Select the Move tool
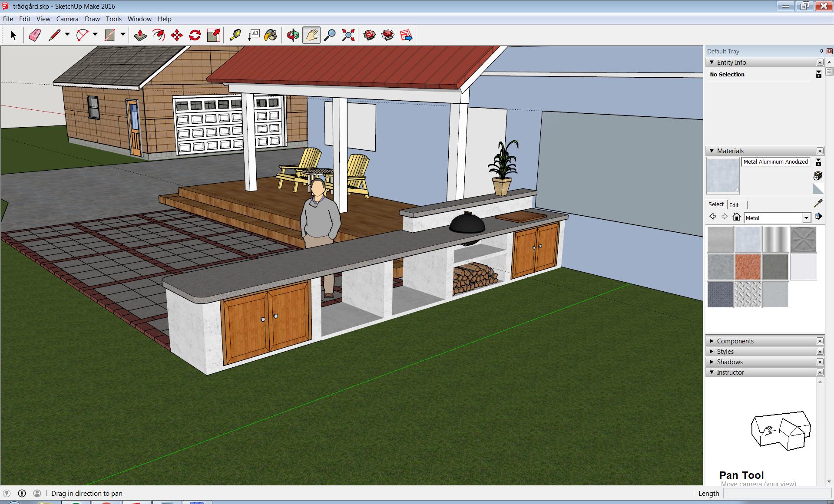Screen dimensions: 834x504 coord(177,35)
